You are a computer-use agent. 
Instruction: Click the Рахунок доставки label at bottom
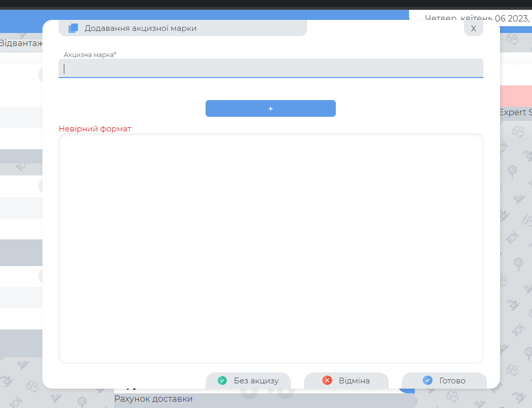click(153, 399)
